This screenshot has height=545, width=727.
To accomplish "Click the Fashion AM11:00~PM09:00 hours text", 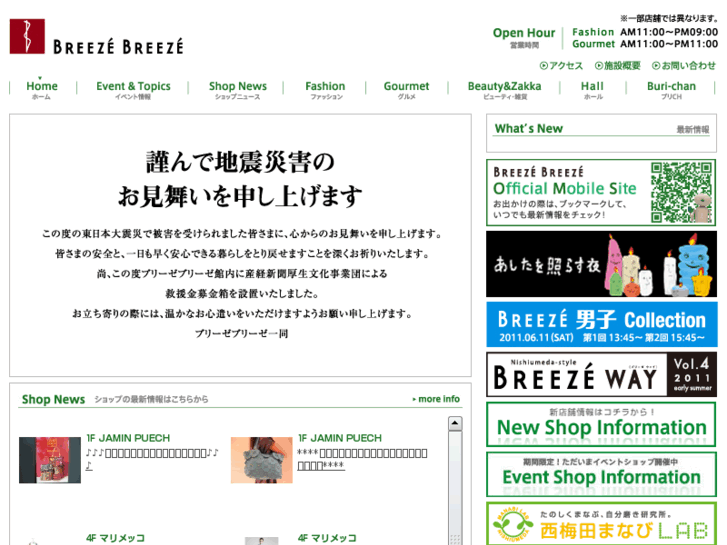I will click(x=645, y=32).
